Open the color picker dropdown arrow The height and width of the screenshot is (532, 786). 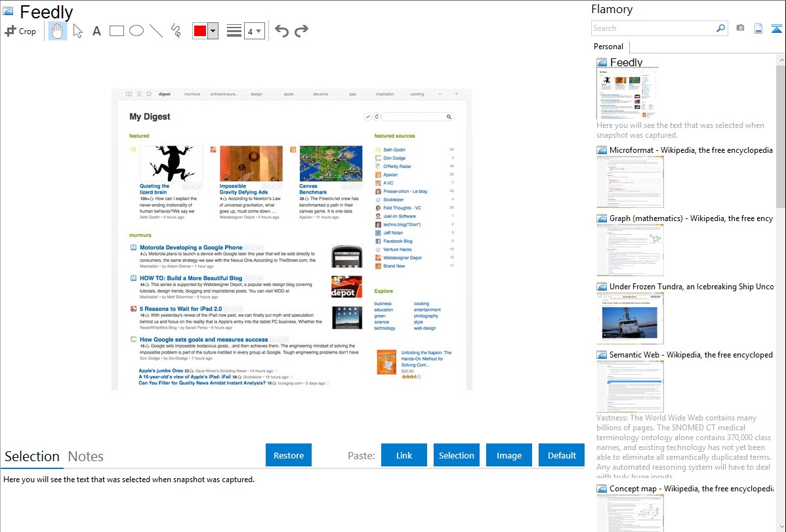[213, 31]
